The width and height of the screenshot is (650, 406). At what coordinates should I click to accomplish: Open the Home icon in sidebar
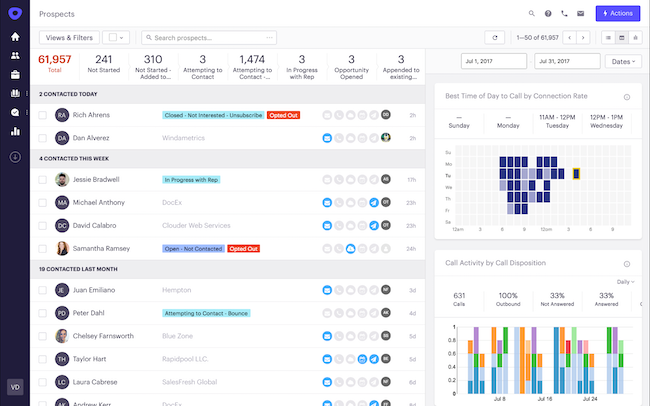[x=15, y=36]
